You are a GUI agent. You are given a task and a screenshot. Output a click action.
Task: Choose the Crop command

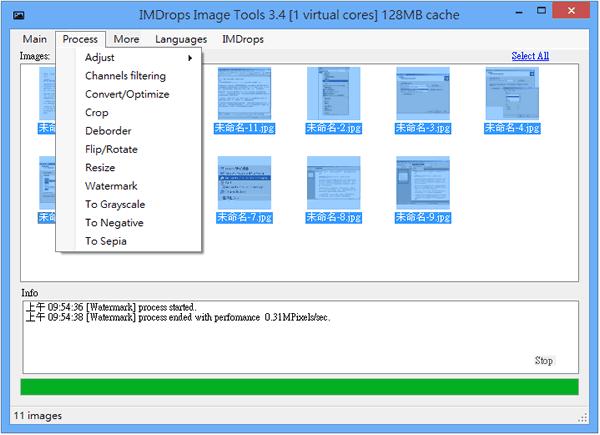point(129,112)
